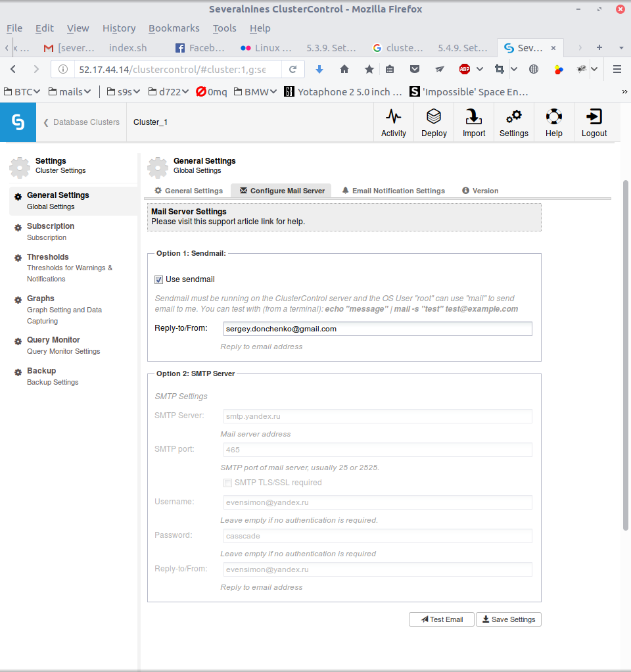631x672 pixels.
Task: Open the Settings gears icon in top bar
Action: point(513,122)
